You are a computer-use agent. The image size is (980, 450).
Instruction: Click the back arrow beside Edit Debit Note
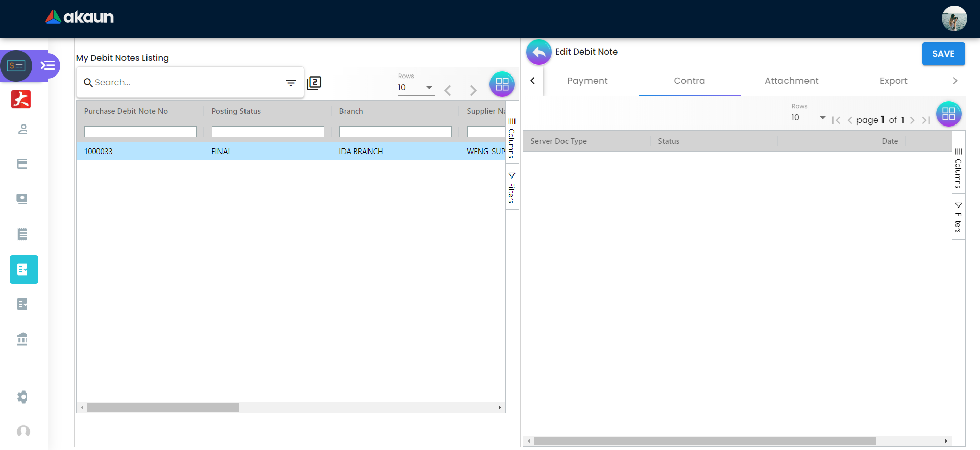point(538,52)
